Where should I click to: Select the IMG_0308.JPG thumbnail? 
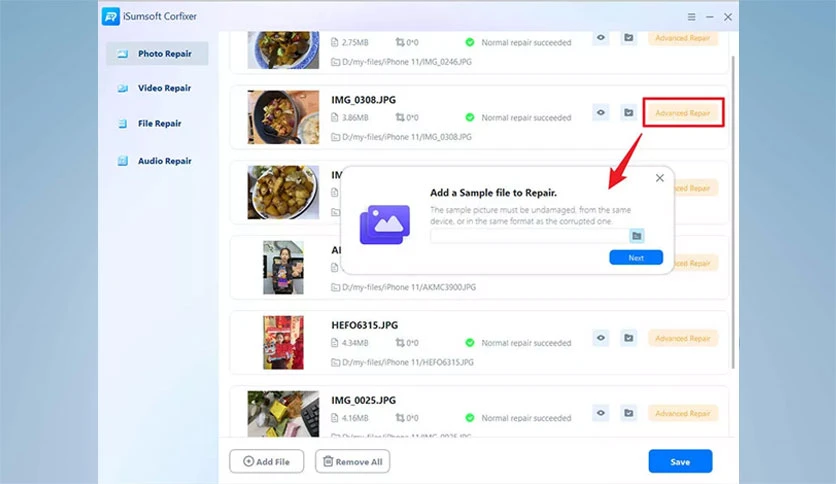pos(283,117)
